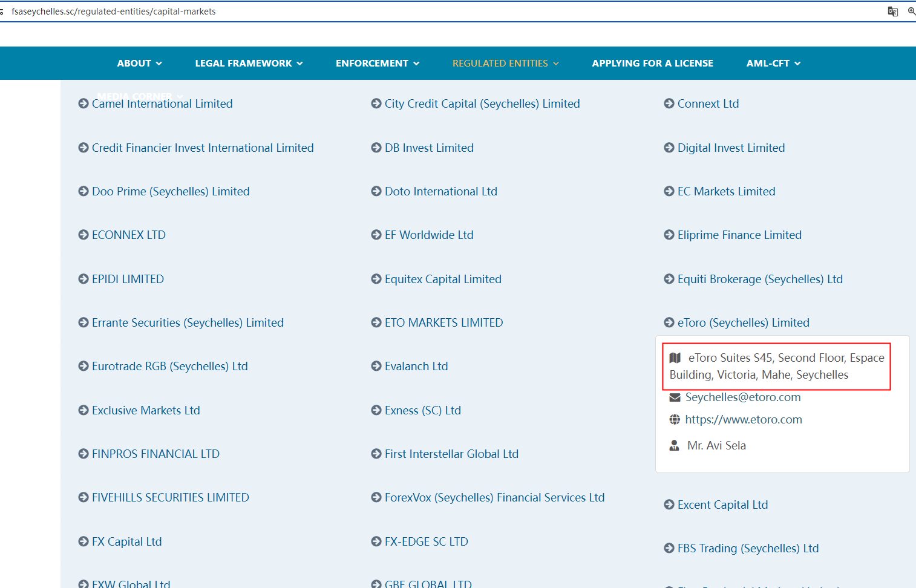916x588 pixels.
Task: Visit https://www.etoro.com website link
Action: pyautogui.click(x=744, y=419)
